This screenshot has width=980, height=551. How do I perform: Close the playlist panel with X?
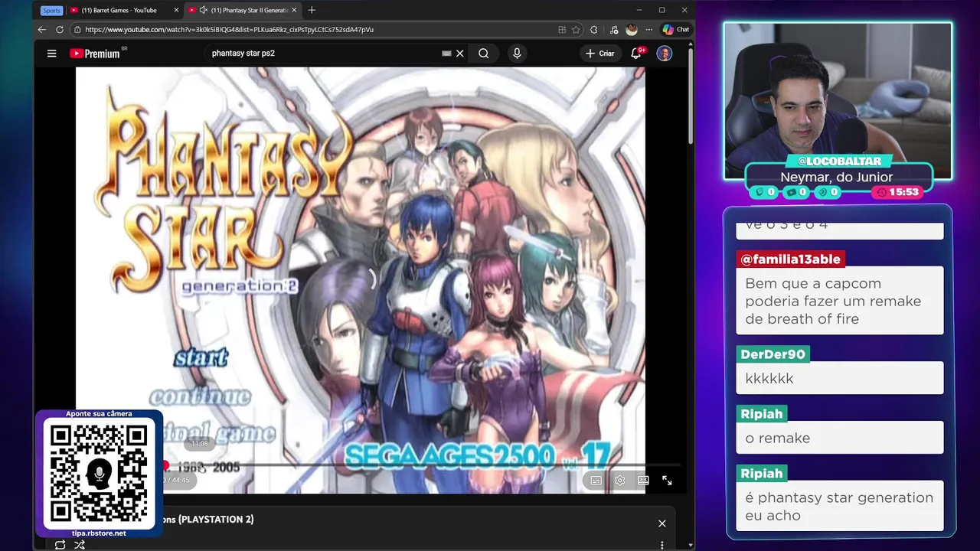click(662, 523)
